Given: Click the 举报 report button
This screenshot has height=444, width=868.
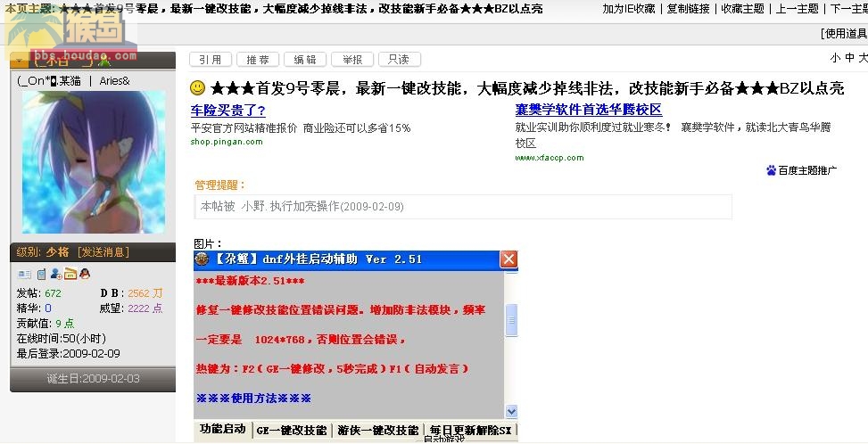Looking at the screenshot, I should pos(352,59).
